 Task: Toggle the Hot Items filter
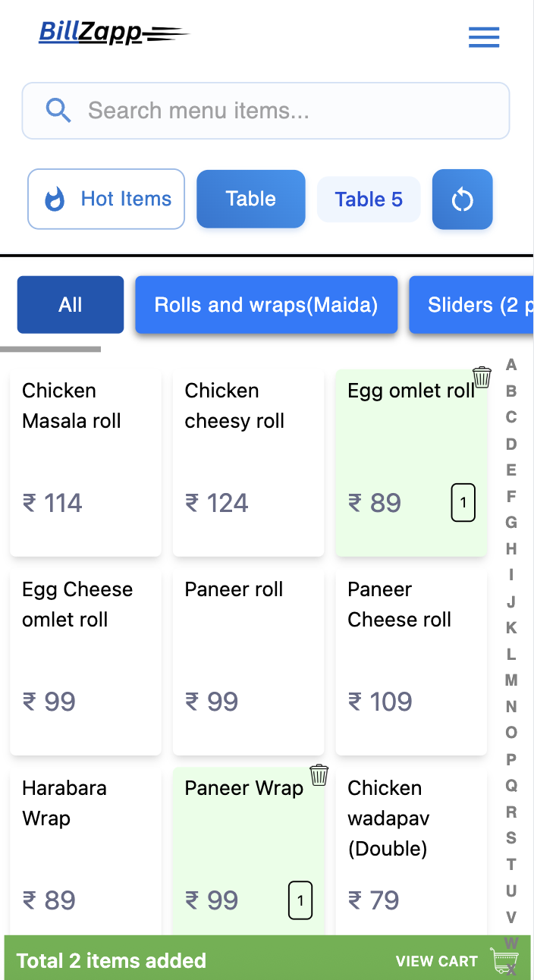pos(105,199)
